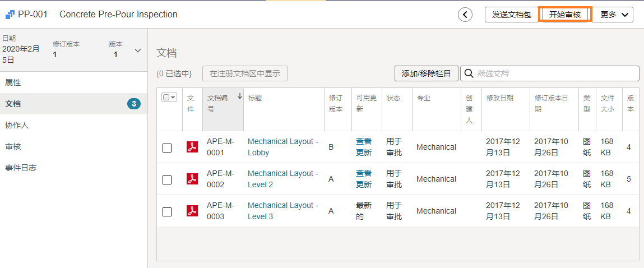This screenshot has width=644, height=268.
Task: Click 查看更新 for APE-M-0001
Action: point(364,147)
